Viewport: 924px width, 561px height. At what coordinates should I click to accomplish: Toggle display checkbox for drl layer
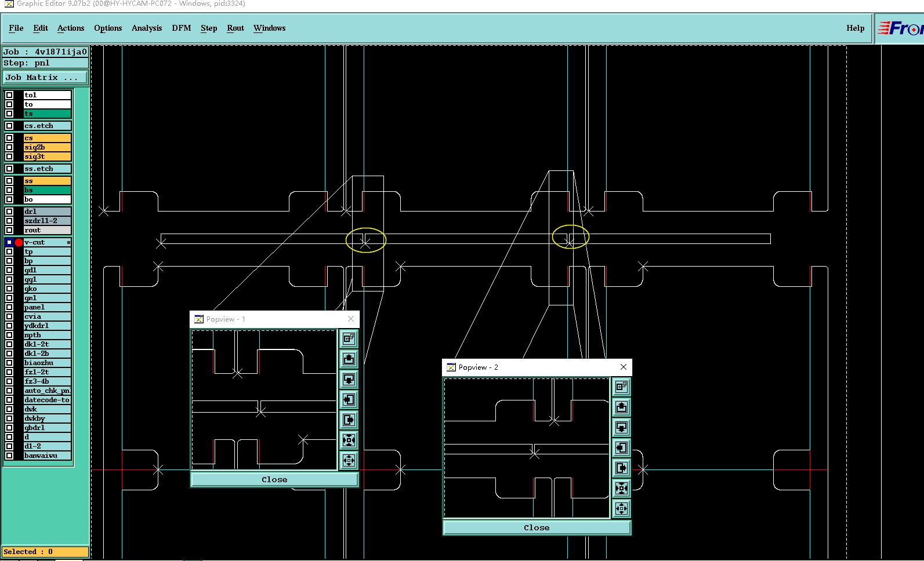point(9,212)
